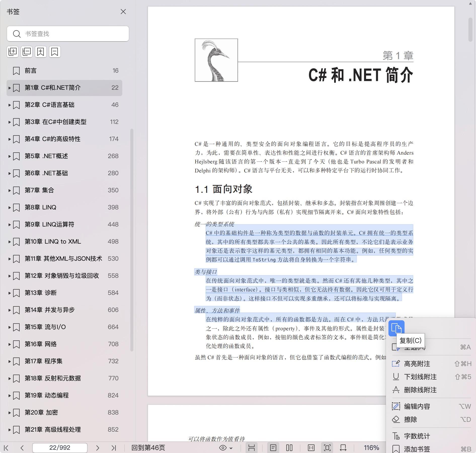Image resolution: width=476 pixels, height=453 pixels.
Task: Click the expand all bookmarks icon
Action: point(13,52)
